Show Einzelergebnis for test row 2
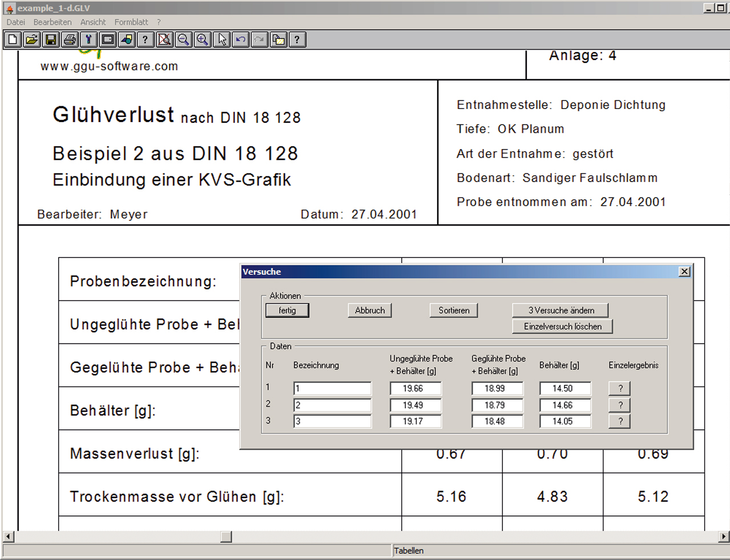 click(x=620, y=405)
